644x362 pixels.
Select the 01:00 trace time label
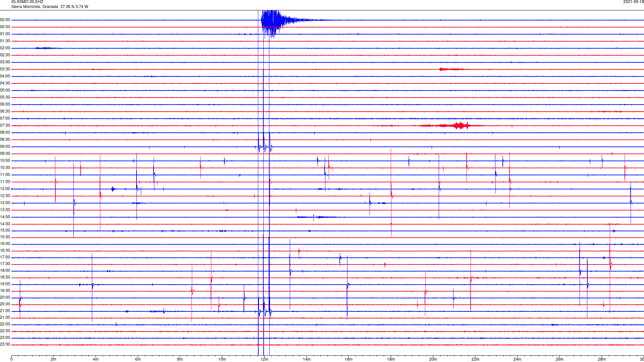[5, 34]
